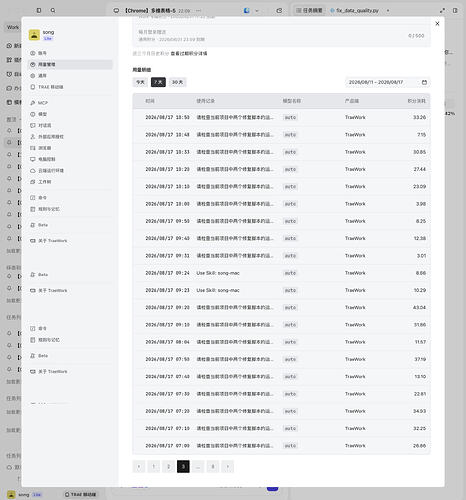Click the 积分消耗 column header
Screen dimensions: 466x500
click(417, 101)
